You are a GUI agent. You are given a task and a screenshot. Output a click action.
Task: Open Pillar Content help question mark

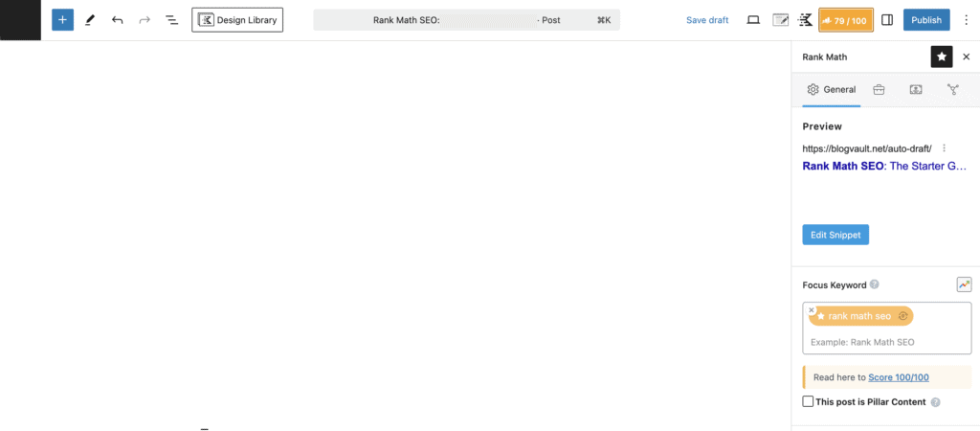point(936,402)
